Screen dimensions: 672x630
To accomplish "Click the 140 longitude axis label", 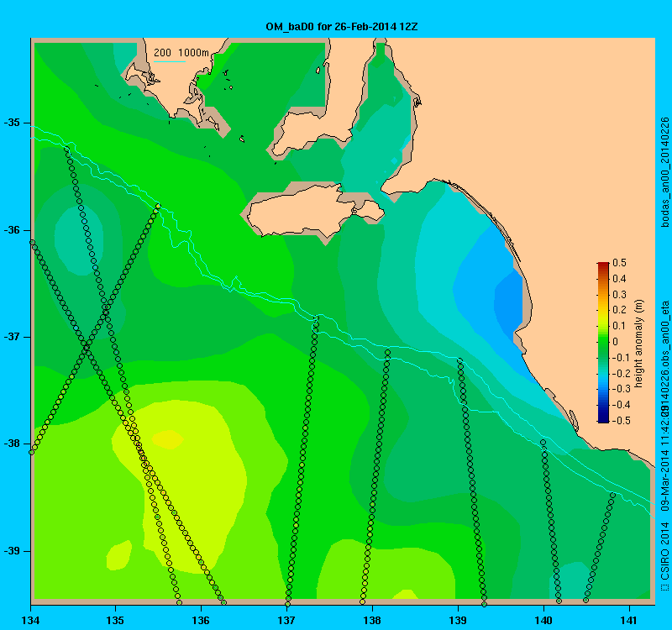I will pos(543,620).
